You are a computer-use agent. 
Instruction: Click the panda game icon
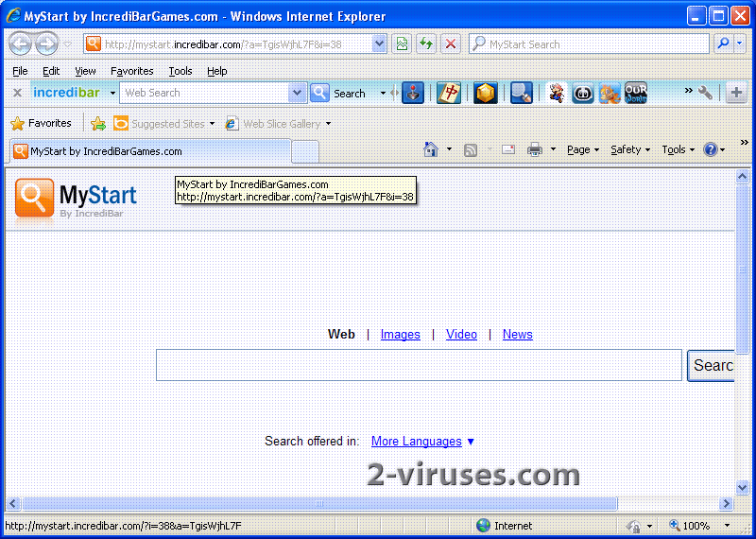[x=583, y=93]
